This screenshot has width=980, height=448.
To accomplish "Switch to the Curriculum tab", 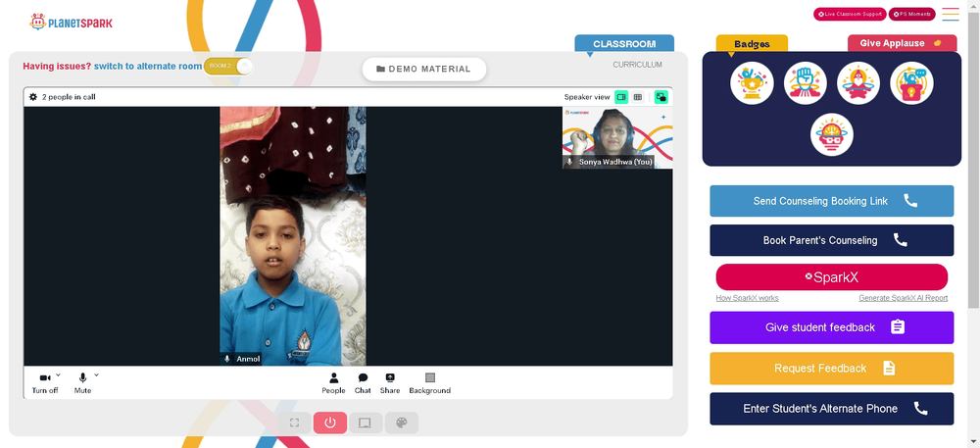I will click(637, 65).
